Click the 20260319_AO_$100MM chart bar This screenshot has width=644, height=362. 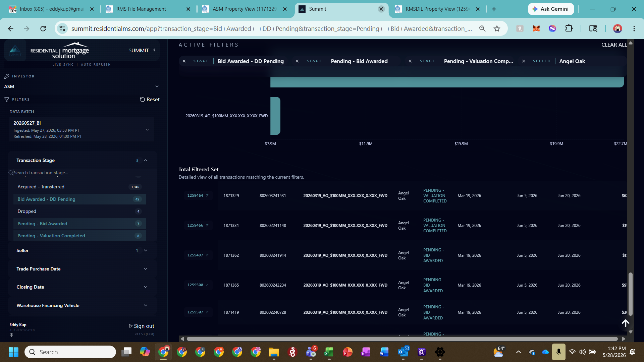[x=275, y=116]
